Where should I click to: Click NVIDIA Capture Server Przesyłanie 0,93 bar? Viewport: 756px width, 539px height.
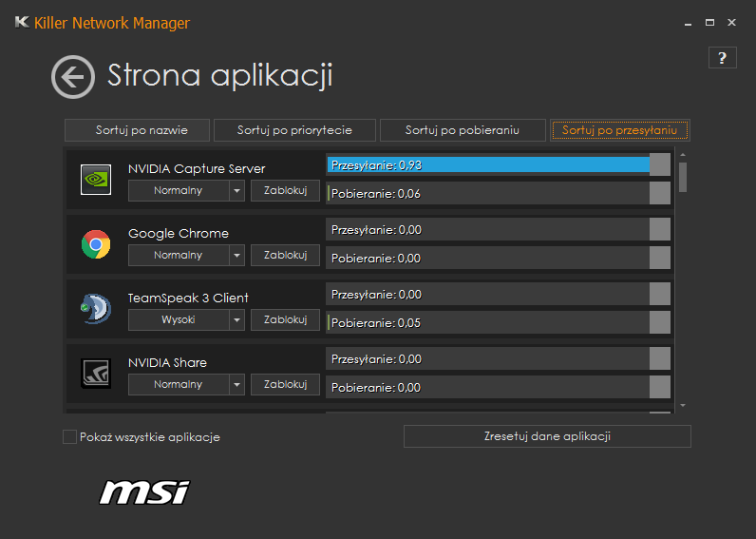[498, 165]
